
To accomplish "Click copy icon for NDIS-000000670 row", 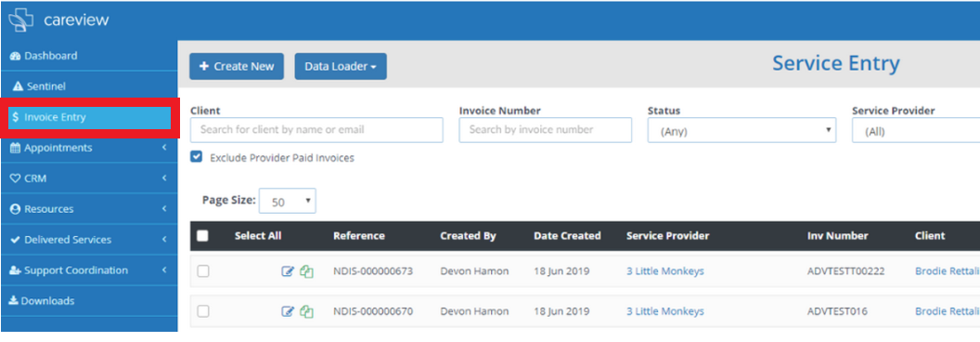I will tap(306, 311).
